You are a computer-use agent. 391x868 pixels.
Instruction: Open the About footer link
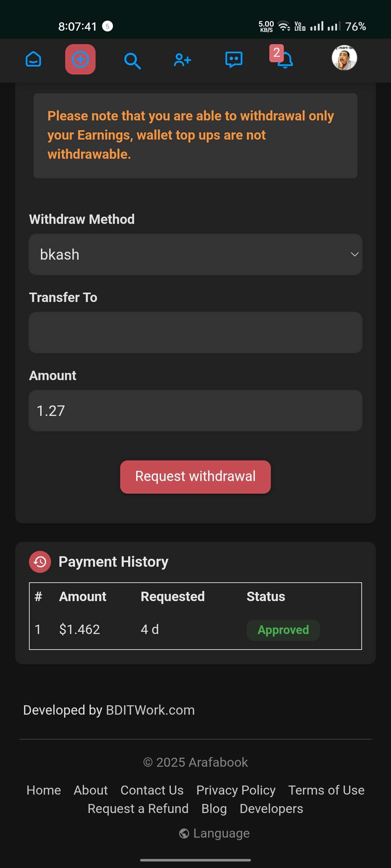click(91, 790)
